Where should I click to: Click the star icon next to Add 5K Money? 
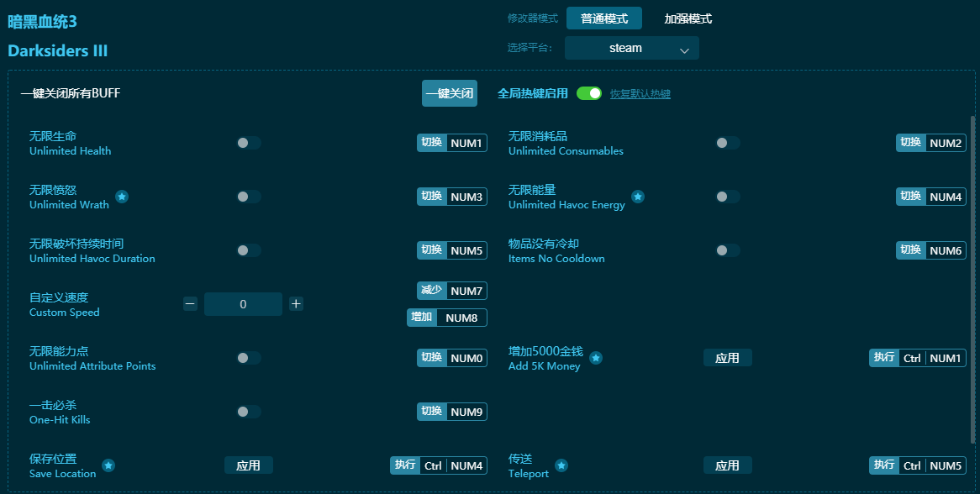[596, 358]
